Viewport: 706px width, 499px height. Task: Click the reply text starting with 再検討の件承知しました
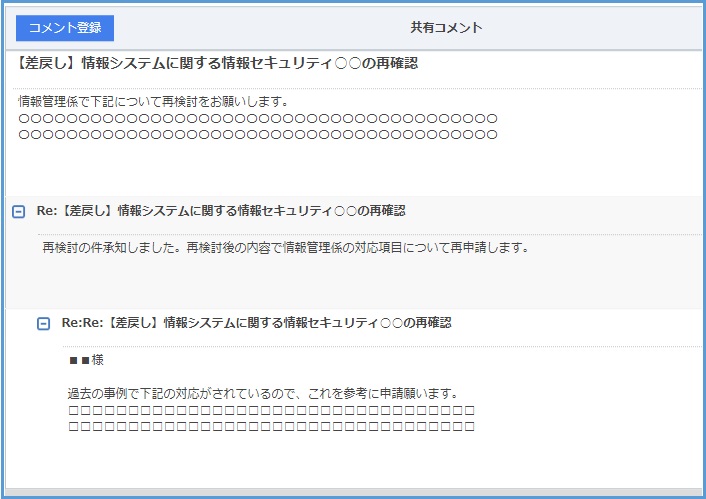[285, 248]
